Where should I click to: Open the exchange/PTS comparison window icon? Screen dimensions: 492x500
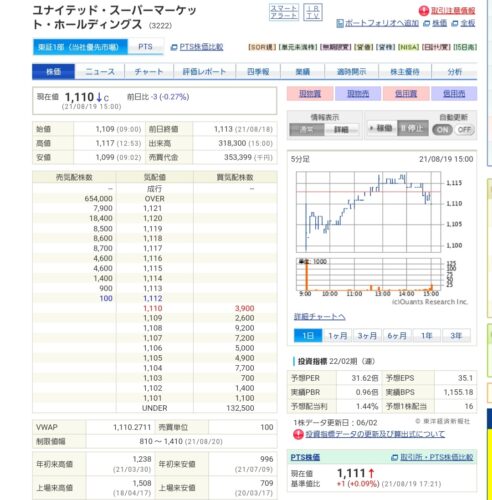pos(394,457)
